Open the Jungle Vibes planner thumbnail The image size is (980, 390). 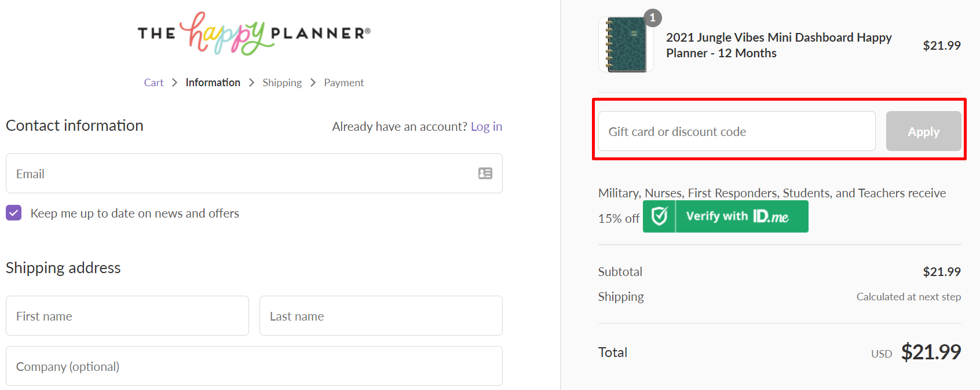pos(626,45)
